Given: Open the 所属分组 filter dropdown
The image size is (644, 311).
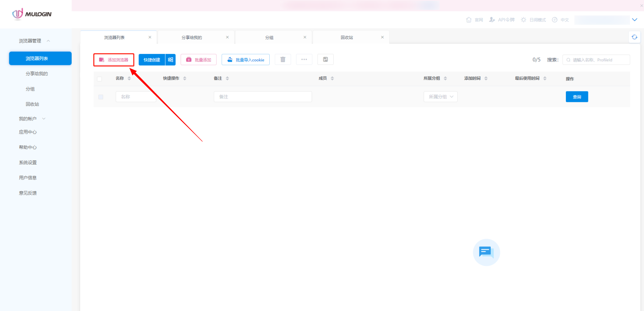Looking at the screenshot, I should pos(441,97).
